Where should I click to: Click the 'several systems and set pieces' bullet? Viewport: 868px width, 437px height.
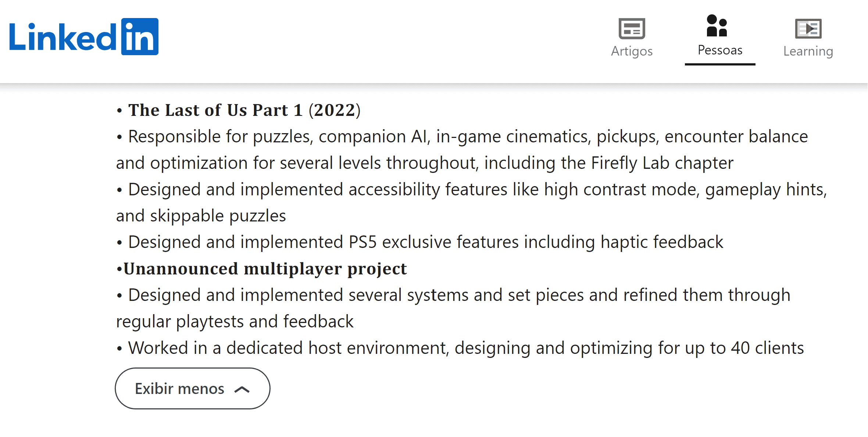pyautogui.click(x=458, y=295)
